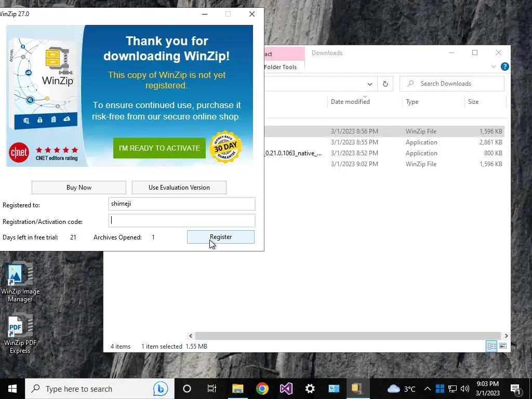Open Settings gear on the taskbar
532x399 pixels.
click(x=310, y=389)
